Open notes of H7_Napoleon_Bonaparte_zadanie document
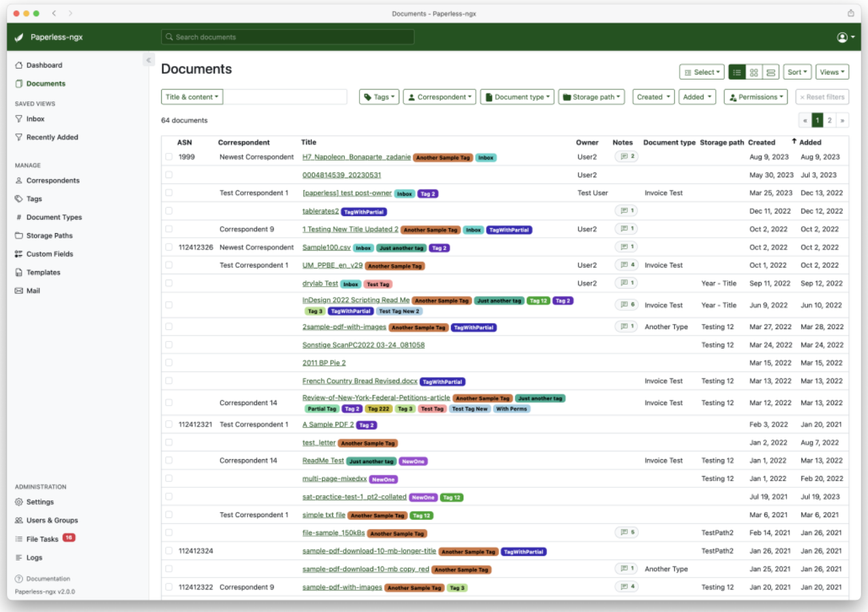868x612 pixels. click(627, 157)
